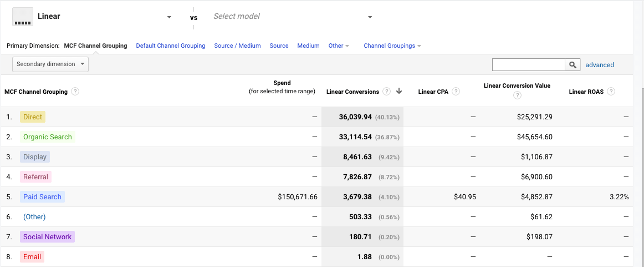Switch to Default Channel Grouping dimension
The height and width of the screenshot is (267, 644).
171,46
